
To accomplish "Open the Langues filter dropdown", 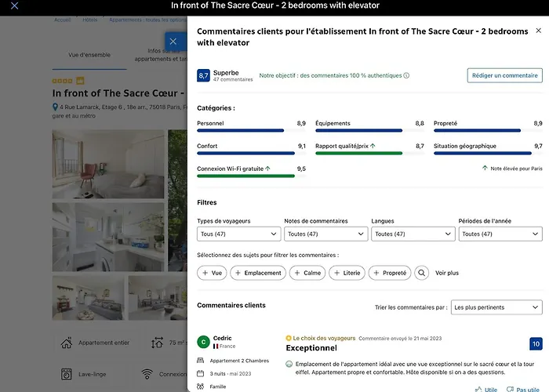I will coord(413,234).
